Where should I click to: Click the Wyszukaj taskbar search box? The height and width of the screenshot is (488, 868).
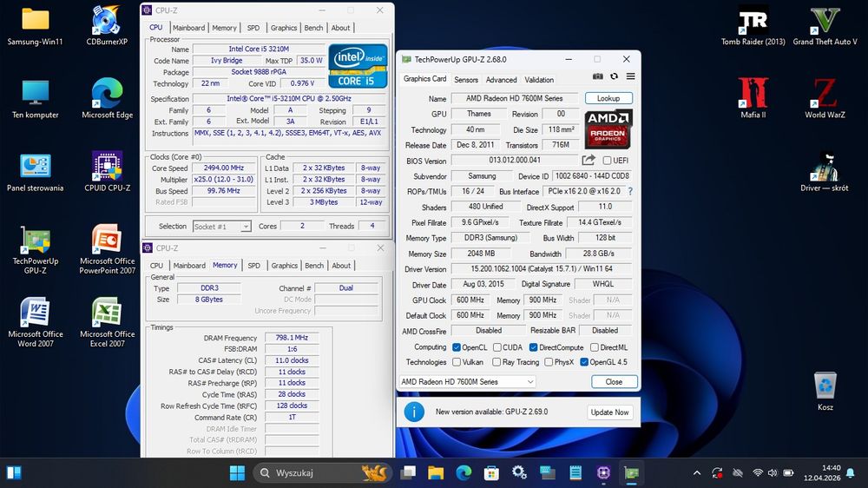tap(323, 473)
